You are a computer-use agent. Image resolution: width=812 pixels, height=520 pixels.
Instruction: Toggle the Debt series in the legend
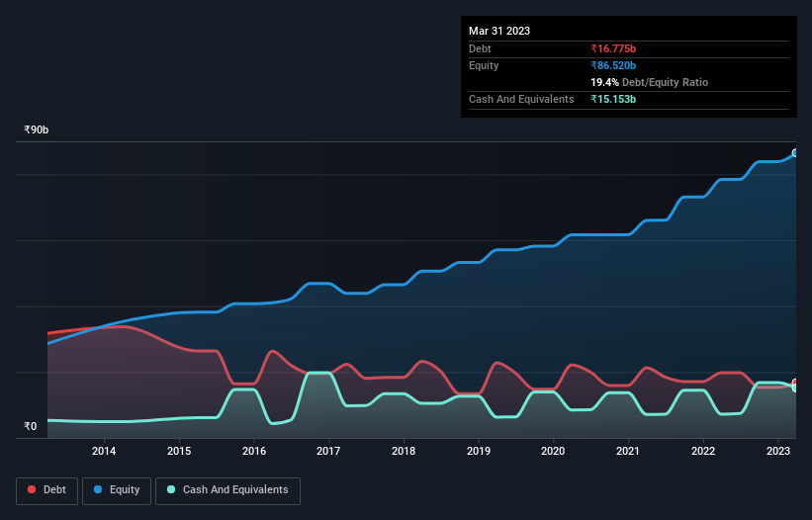click(47, 490)
